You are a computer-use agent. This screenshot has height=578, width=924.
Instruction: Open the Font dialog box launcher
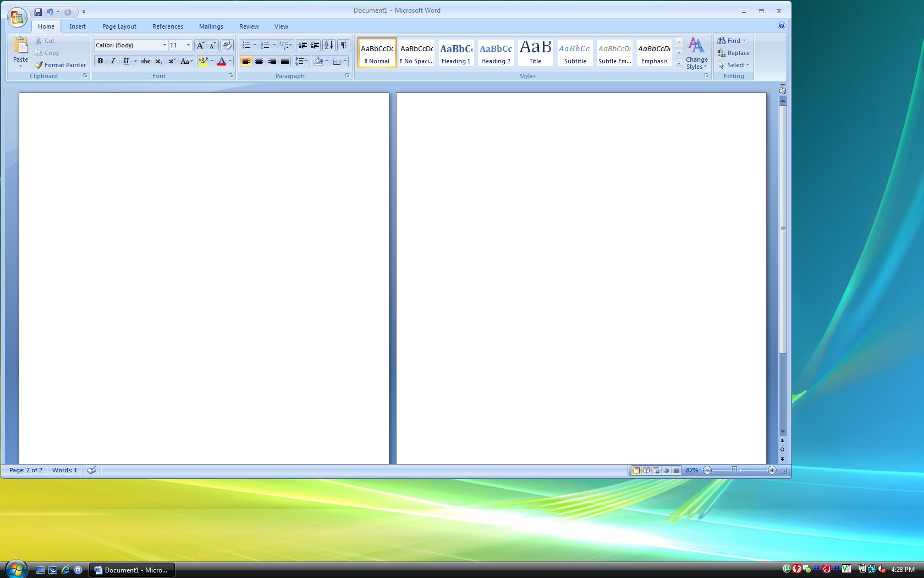click(231, 76)
